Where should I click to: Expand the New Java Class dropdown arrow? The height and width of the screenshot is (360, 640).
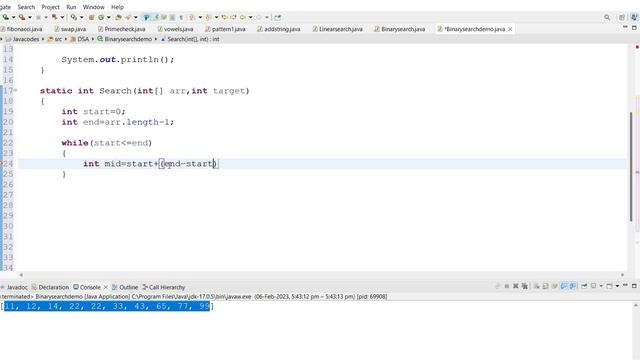(109, 17)
